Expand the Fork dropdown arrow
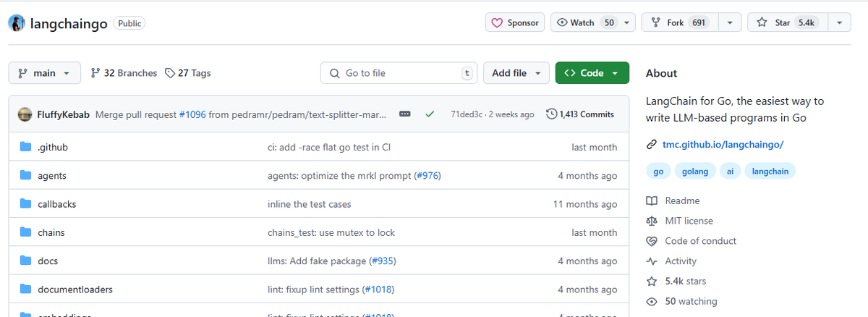The width and height of the screenshot is (868, 317). [x=729, y=22]
